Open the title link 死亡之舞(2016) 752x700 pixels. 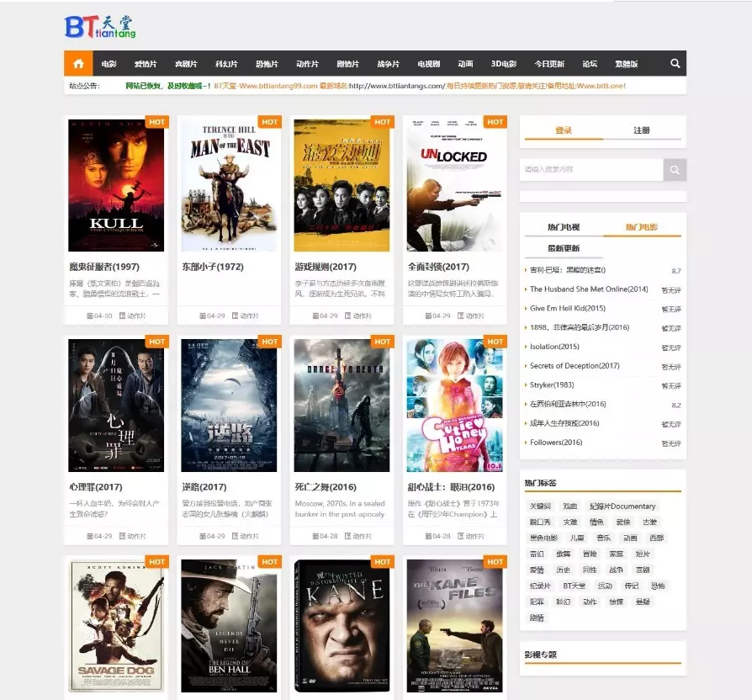pos(326,487)
